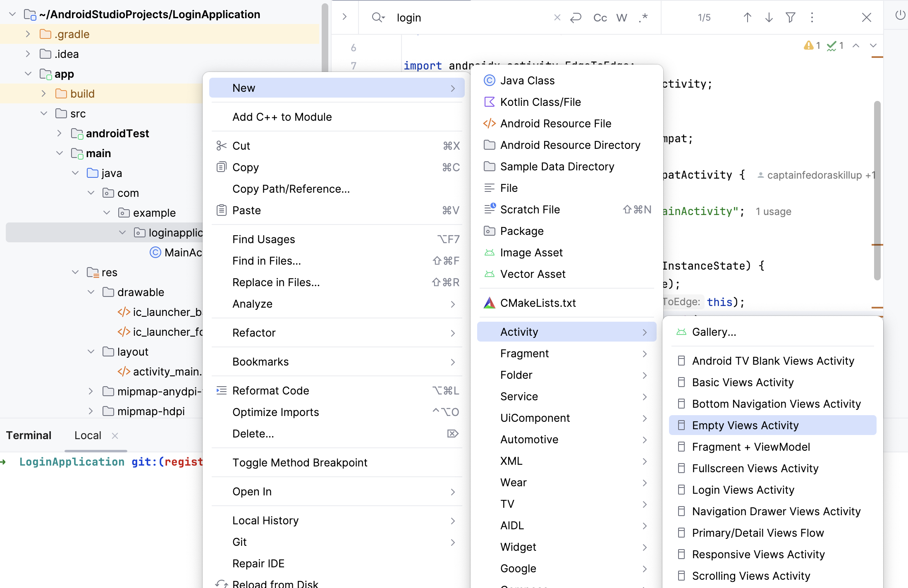Select Empty Views Activity template
This screenshot has height=588, width=908.
pos(772,425)
